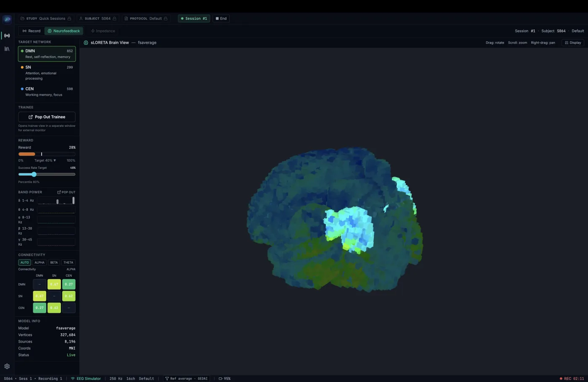Click the S064 Sess 1 Recording 1 text

coord(33,379)
